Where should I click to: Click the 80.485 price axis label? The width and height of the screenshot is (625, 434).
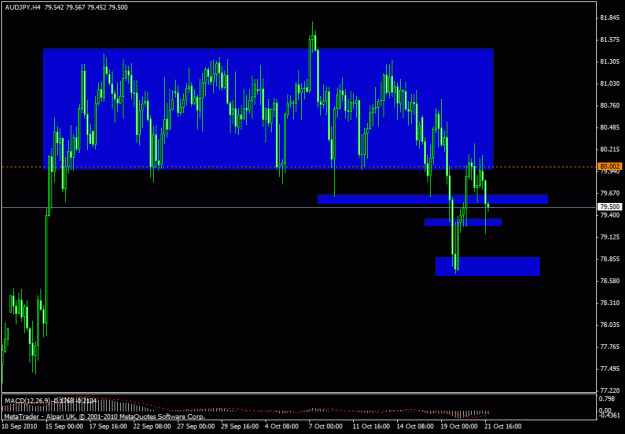tap(610, 127)
